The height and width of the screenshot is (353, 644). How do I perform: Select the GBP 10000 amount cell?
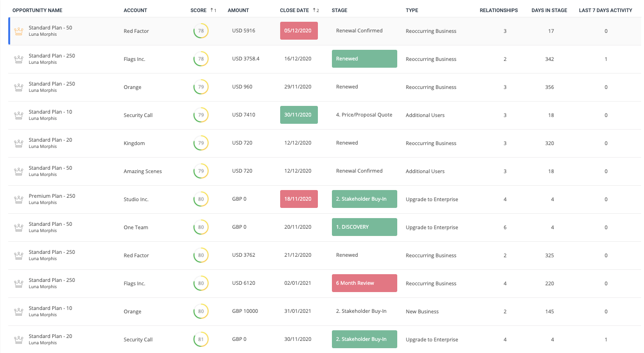(x=245, y=311)
